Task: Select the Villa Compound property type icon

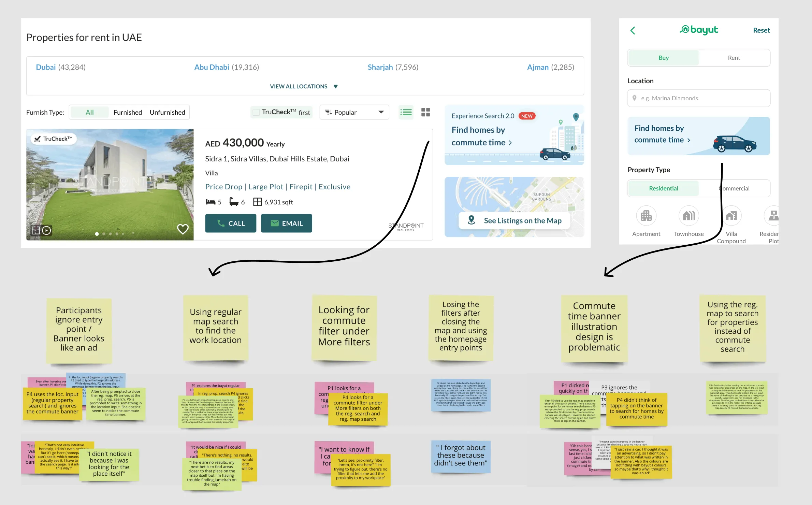Action: pos(731,216)
